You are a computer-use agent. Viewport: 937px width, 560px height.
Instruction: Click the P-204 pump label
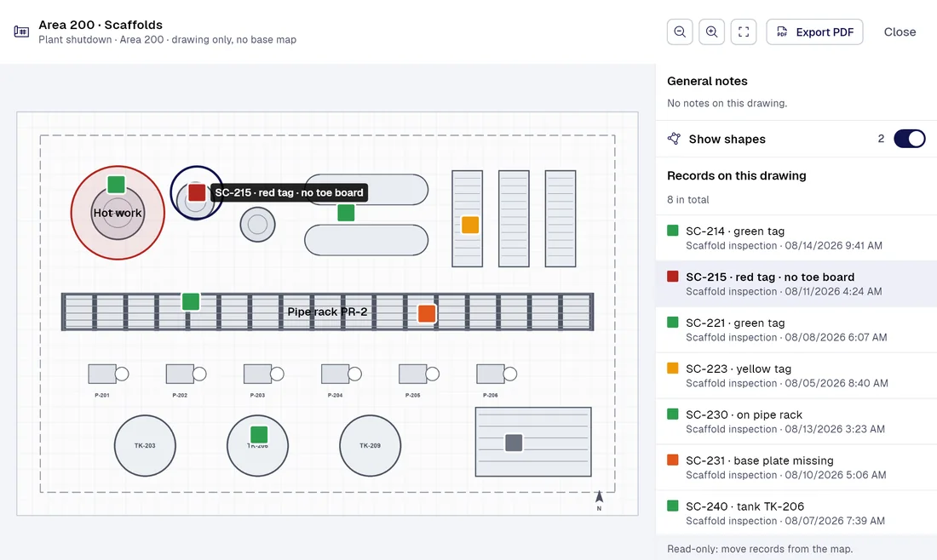[336, 395]
